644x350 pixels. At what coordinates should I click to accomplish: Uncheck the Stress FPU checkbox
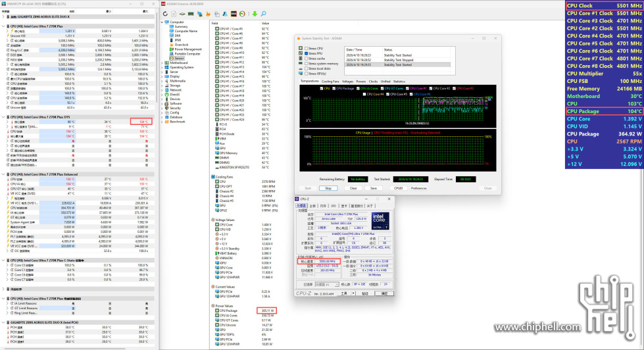click(307, 53)
